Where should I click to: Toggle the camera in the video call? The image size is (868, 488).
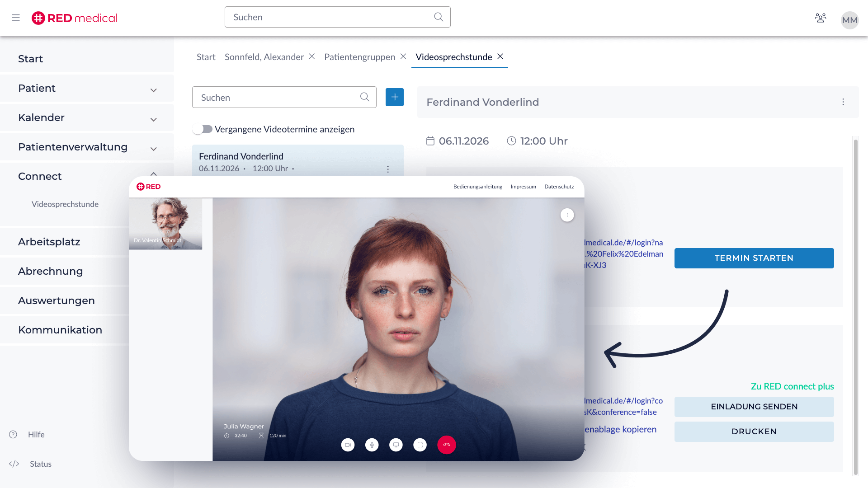tap(348, 445)
